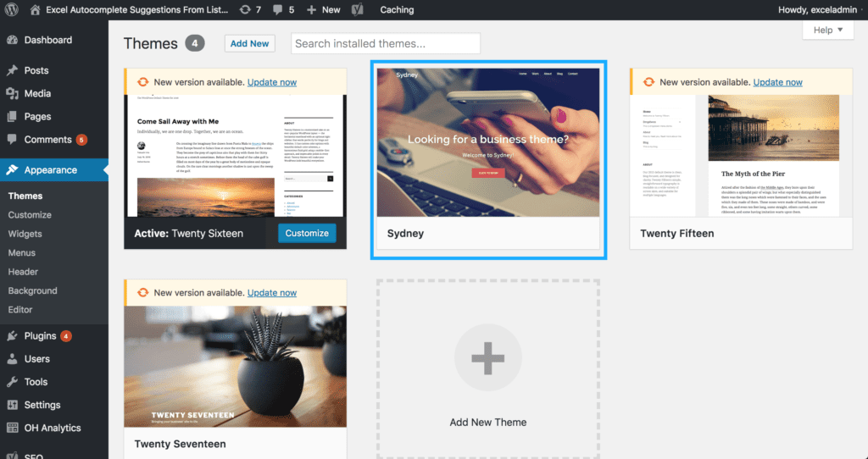The width and height of the screenshot is (868, 459).
Task: Select the Twenty Fifteen theme screenshot
Action: click(741, 155)
